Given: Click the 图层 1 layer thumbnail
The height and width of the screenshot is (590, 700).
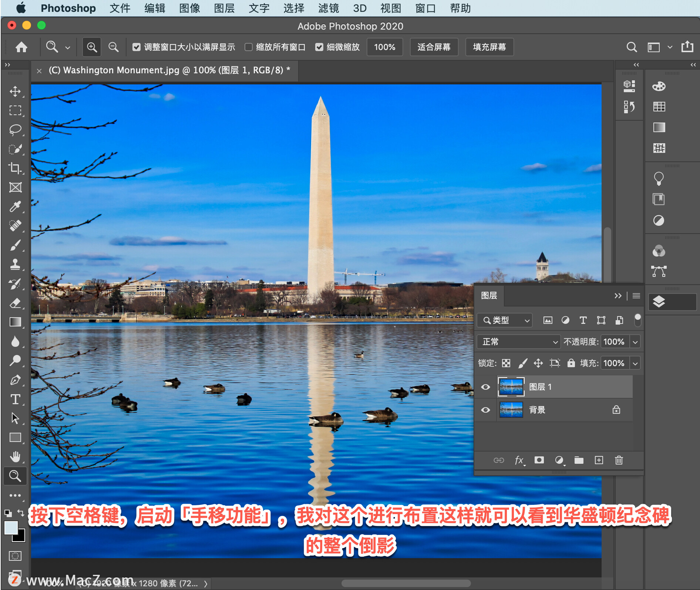Looking at the screenshot, I should tap(511, 387).
